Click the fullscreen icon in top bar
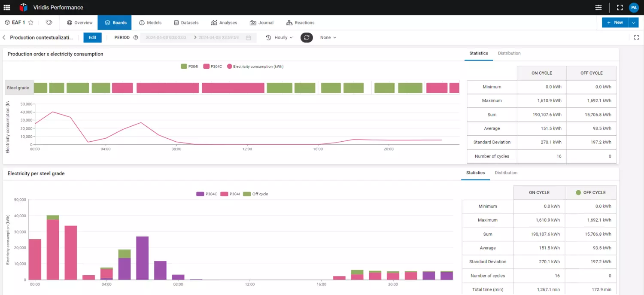 coord(620,7)
